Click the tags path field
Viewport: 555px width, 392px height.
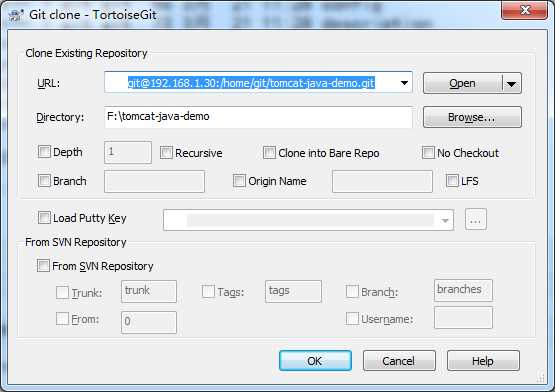pyautogui.click(x=293, y=291)
